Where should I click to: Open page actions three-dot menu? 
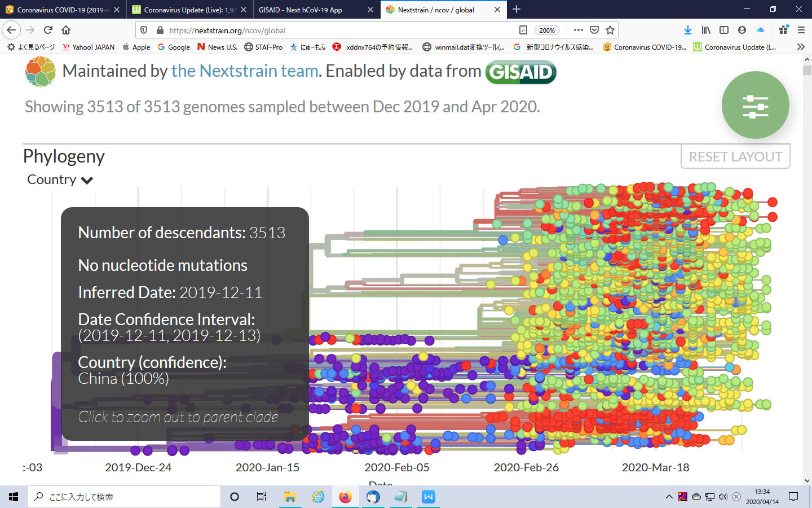(x=578, y=30)
